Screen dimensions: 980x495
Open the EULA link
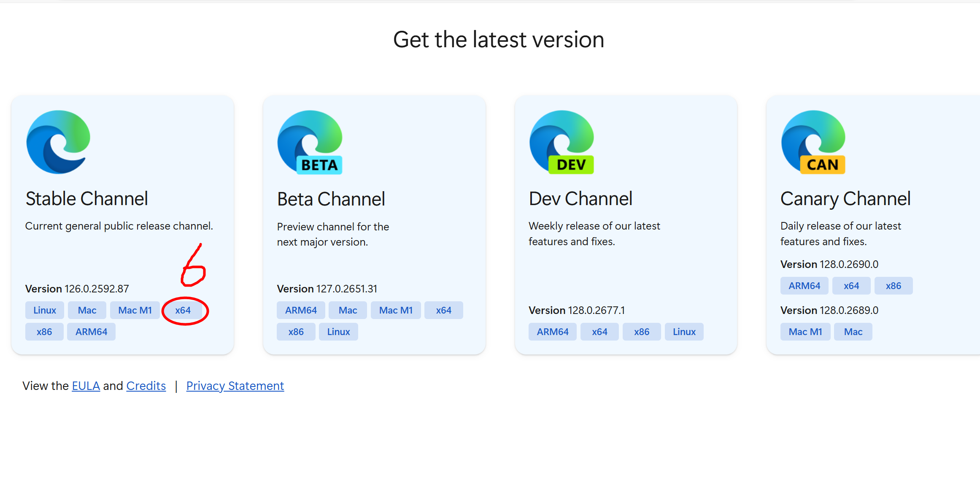86,386
